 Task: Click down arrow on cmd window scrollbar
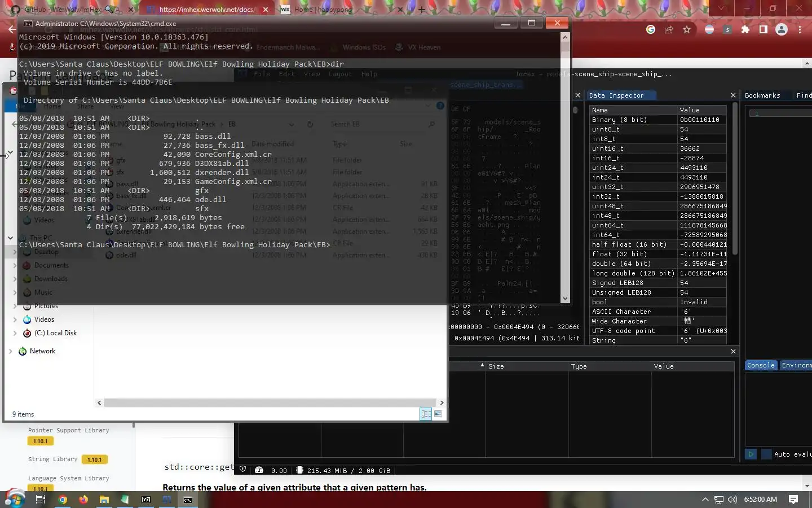tap(565, 299)
